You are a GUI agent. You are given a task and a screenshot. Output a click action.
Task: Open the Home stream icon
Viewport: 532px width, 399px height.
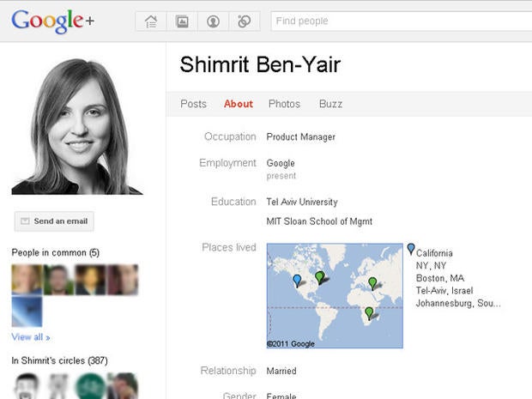coord(151,21)
